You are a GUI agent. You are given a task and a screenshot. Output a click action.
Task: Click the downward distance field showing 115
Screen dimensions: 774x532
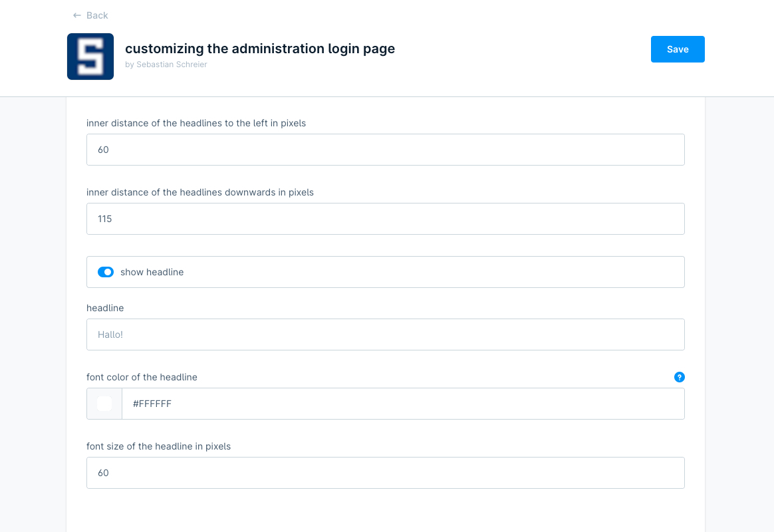[386, 219]
